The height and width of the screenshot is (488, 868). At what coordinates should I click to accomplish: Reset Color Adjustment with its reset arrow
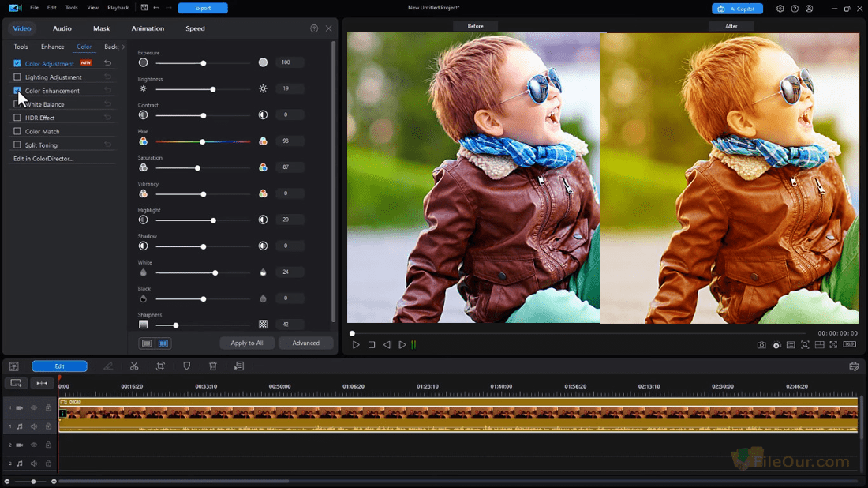[x=108, y=63]
